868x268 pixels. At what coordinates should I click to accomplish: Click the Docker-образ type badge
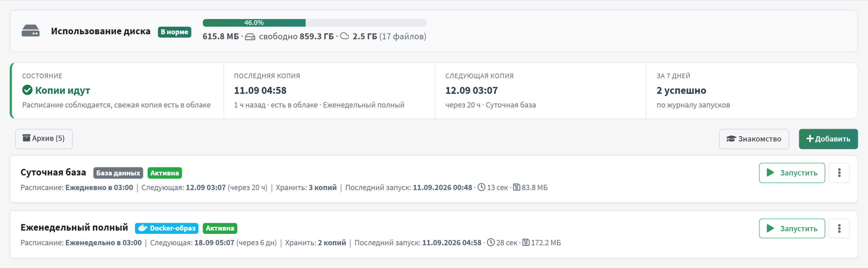tap(167, 228)
